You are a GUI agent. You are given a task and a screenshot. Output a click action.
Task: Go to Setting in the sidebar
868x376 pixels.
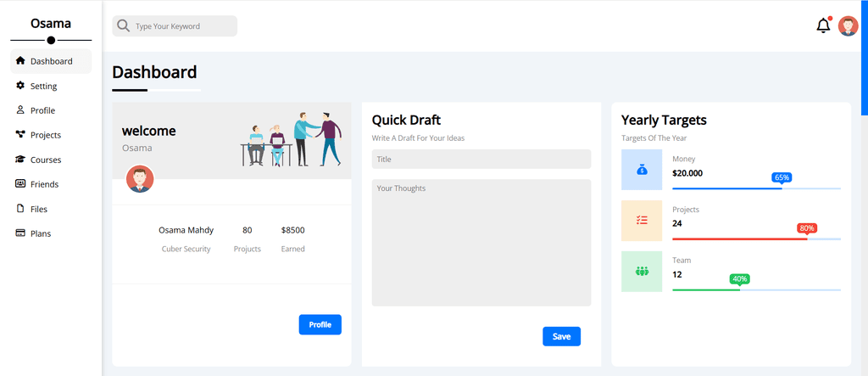click(x=51, y=86)
